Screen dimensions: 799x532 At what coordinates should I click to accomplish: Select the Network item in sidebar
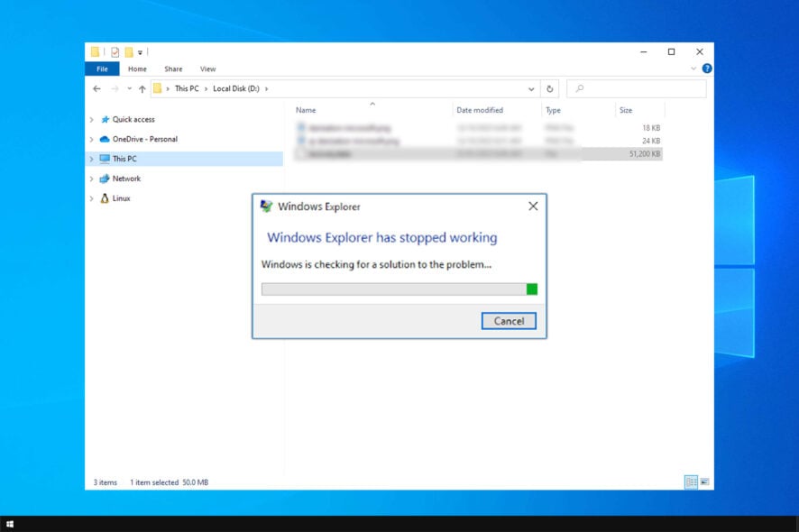coord(127,179)
